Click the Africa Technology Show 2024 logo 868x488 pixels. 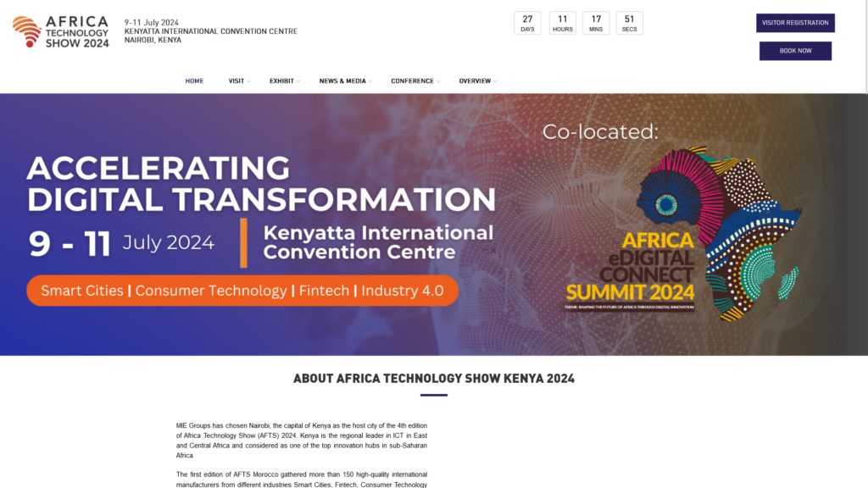[61, 31]
